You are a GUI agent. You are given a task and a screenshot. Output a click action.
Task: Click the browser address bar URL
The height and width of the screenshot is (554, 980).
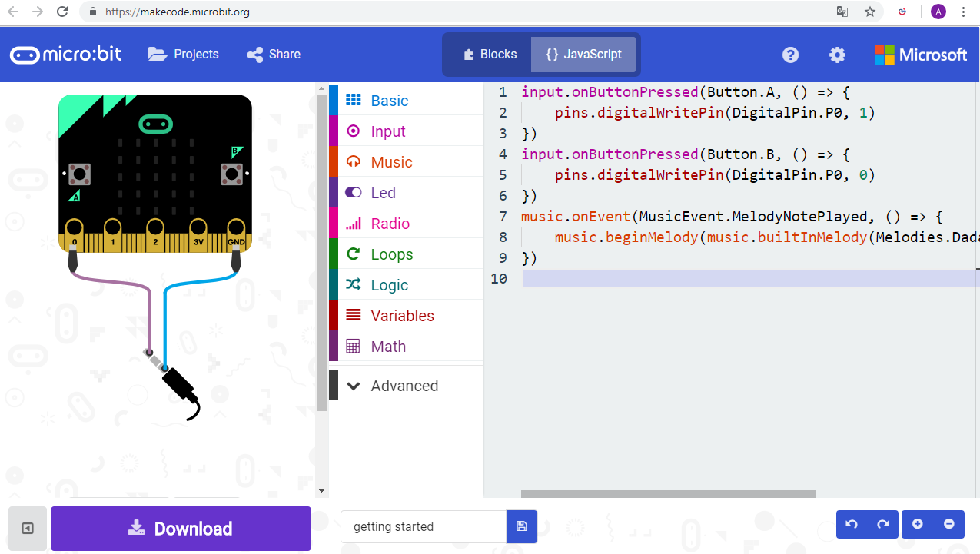click(178, 12)
